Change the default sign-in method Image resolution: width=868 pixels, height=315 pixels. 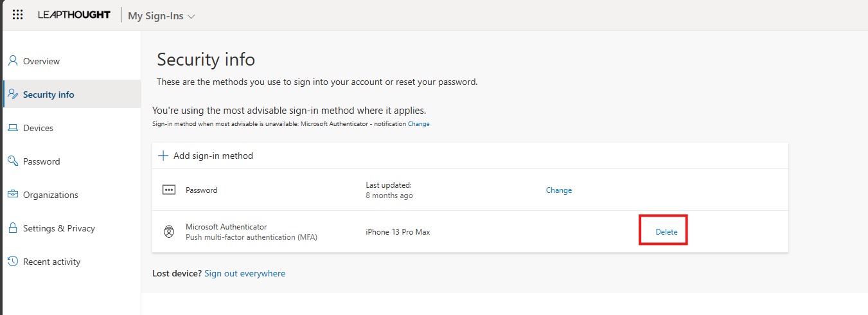click(x=418, y=124)
